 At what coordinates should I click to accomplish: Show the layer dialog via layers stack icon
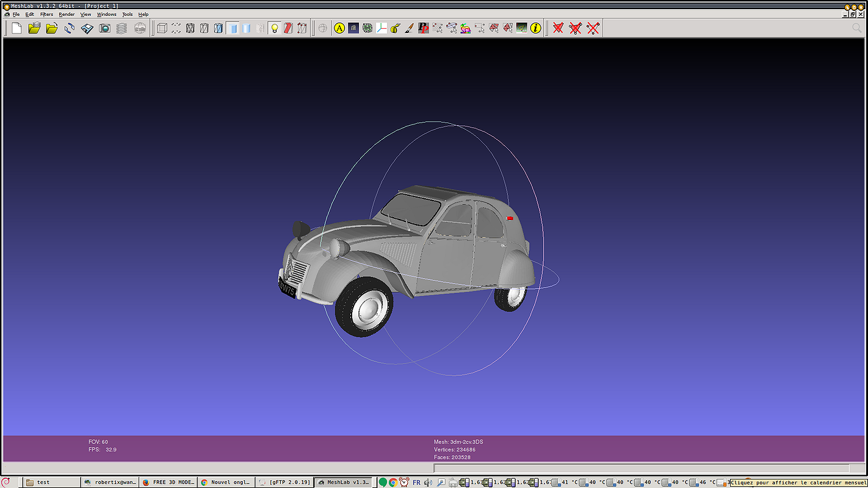click(x=122, y=28)
